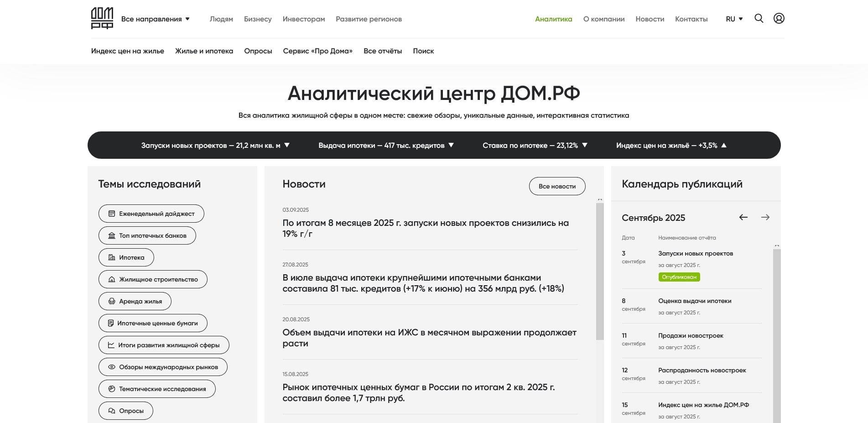868x423 pixels.
Task: Open search via magnifier icon
Action: [759, 19]
